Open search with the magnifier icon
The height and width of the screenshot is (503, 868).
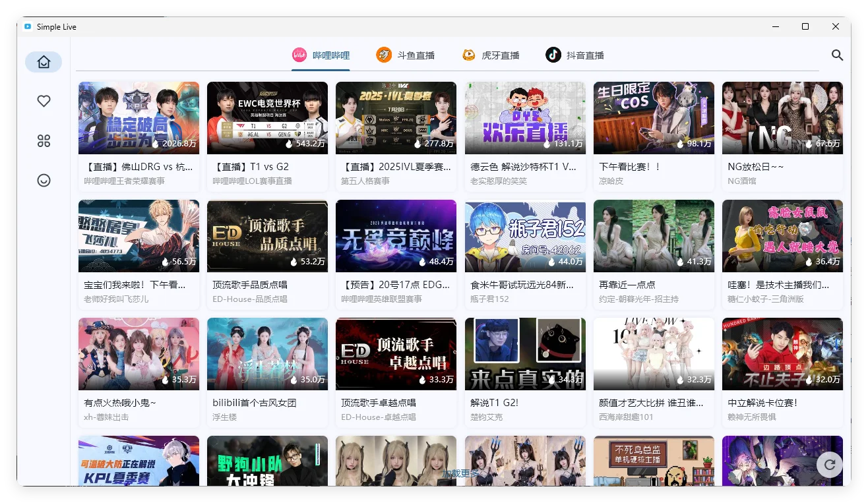coord(837,55)
